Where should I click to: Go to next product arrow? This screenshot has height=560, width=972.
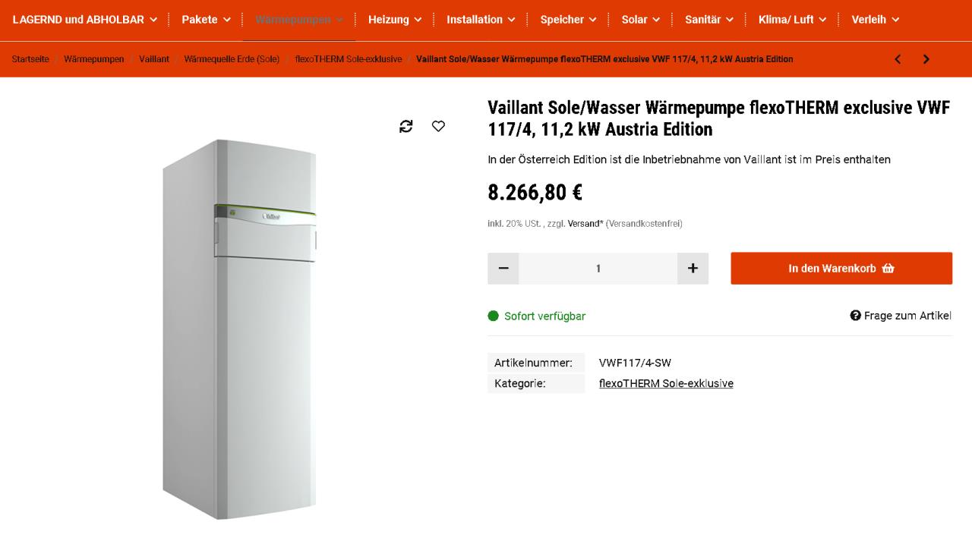926,59
